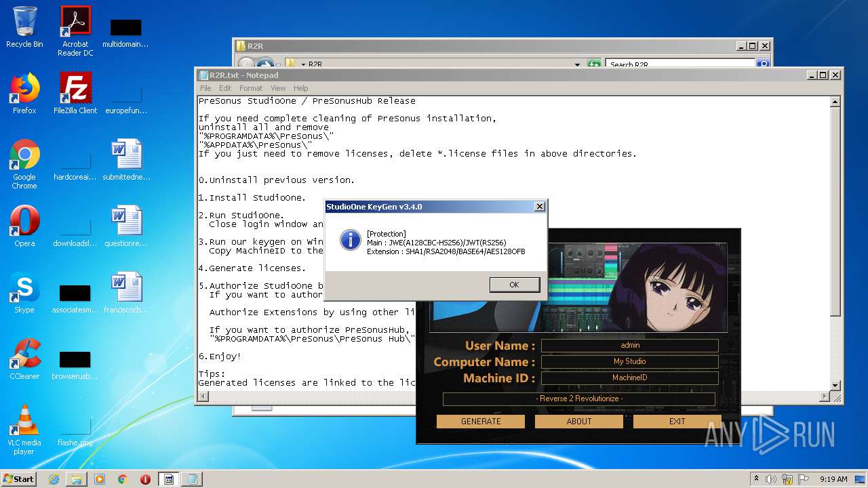Image resolution: width=868 pixels, height=488 pixels.
Task: Launch FileZilla Client desktop shortcut
Action: pos(75,94)
